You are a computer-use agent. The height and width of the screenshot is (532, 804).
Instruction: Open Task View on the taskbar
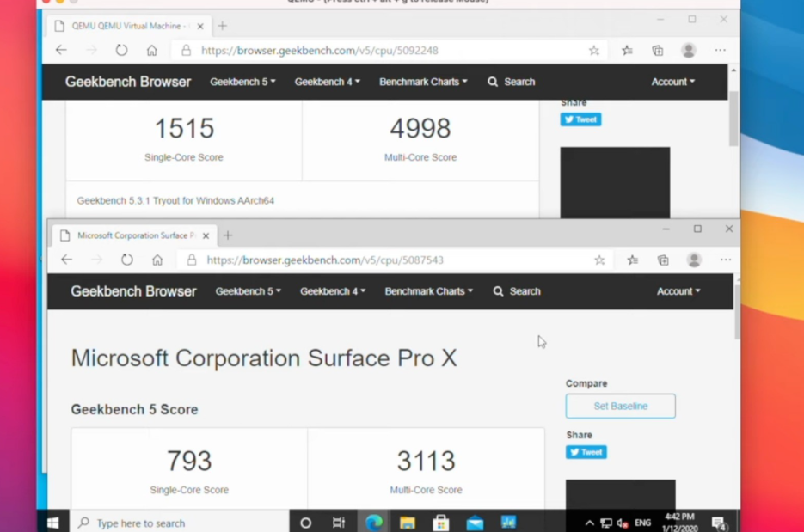click(x=339, y=522)
